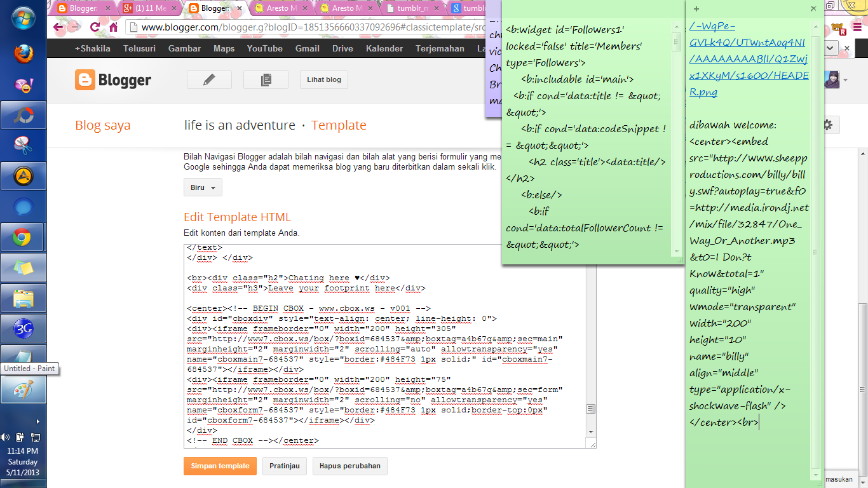The image size is (868, 488).
Task: Switch to the tumblr_m tab
Action: click(x=411, y=8)
